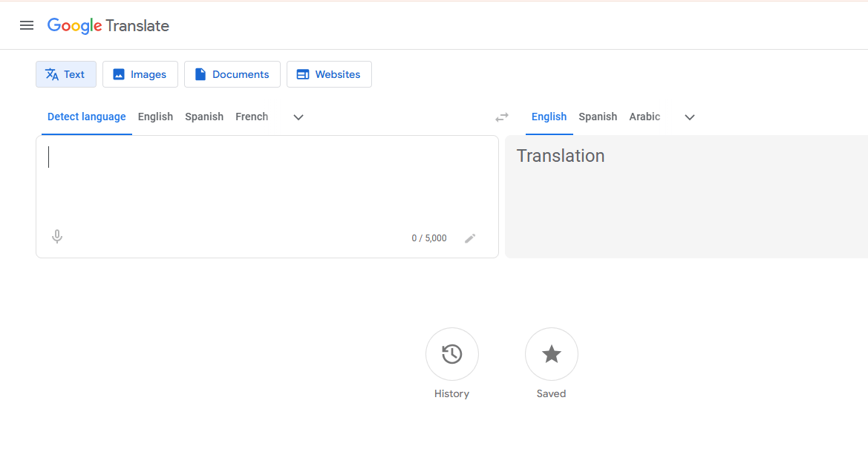Set source language to English
Image resolution: width=868 pixels, height=458 pixels.
[155, 117]
